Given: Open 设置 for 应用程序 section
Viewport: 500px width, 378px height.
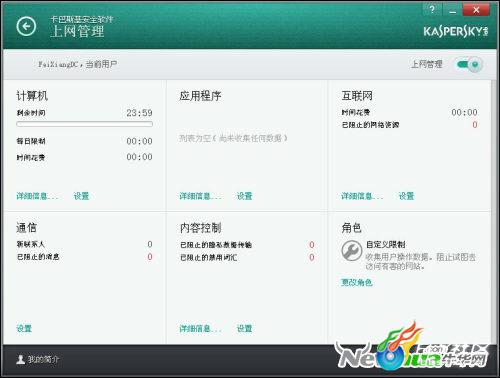Looking at the screenshot, I should [x=244, y=196].
